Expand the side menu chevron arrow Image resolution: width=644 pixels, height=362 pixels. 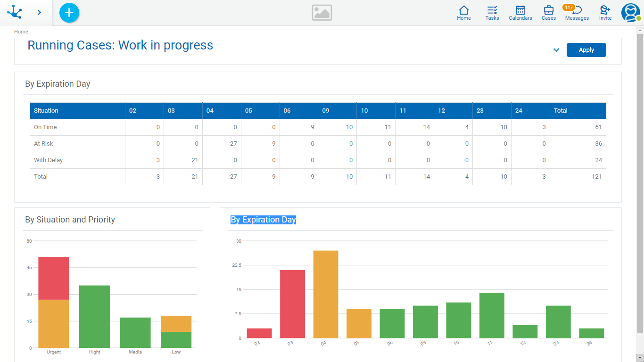tap(39, 13)
